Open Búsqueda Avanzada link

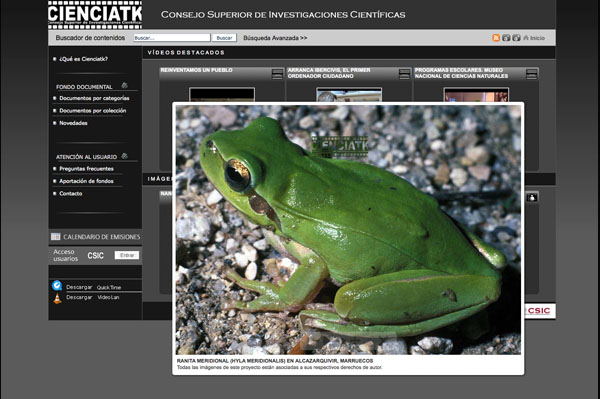point(275,38)
